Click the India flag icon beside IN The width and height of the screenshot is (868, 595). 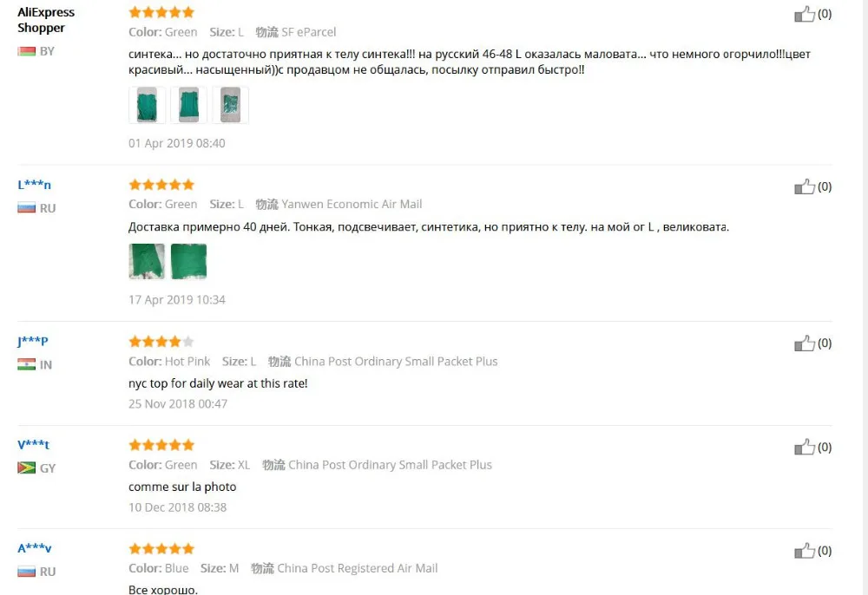tap(27, 364)
